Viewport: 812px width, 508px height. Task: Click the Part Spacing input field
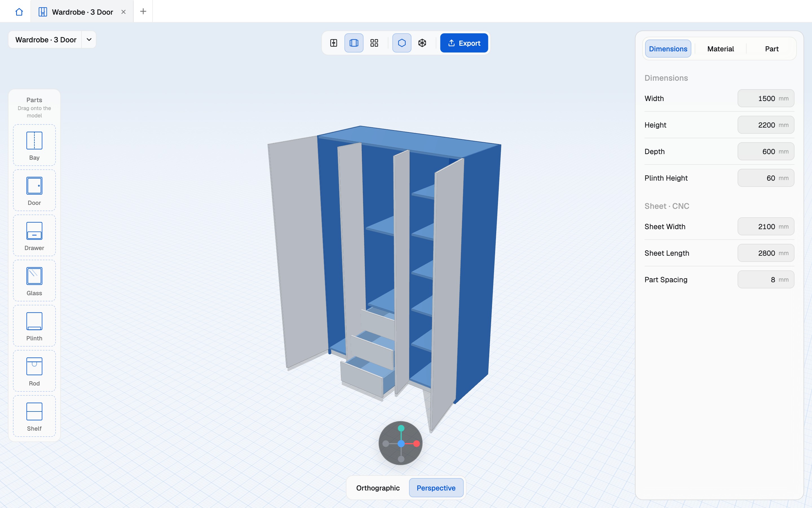point(766,279)
